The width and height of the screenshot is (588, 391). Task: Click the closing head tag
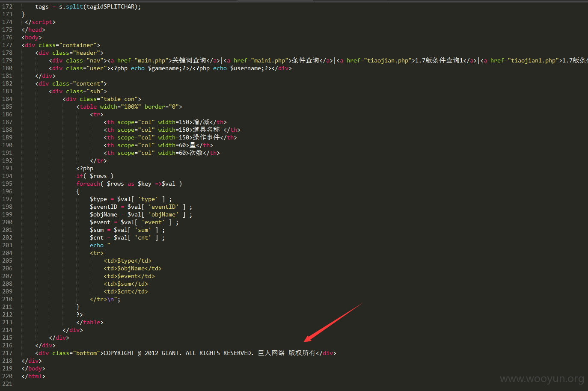(x=33, y=30)
